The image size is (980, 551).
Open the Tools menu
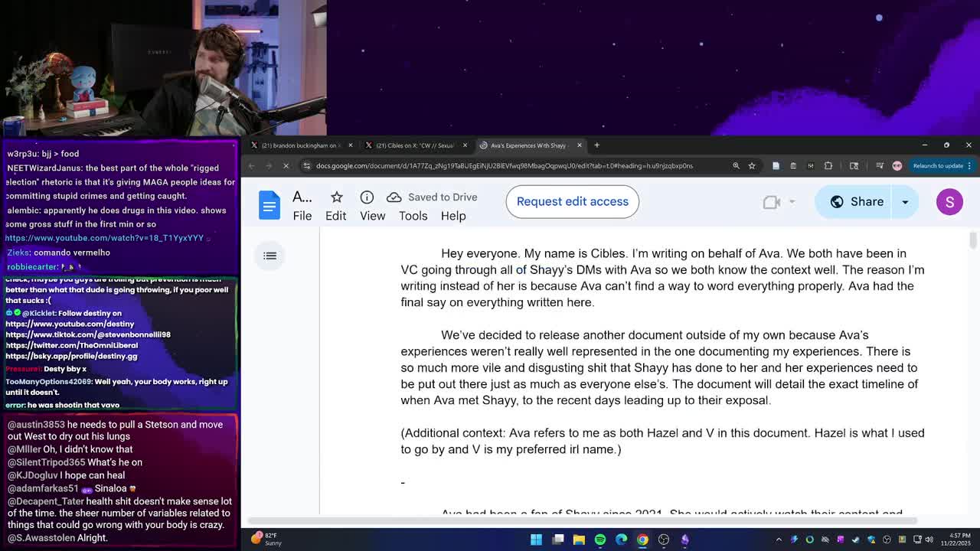pyautogui.click(x=413, y=216)
